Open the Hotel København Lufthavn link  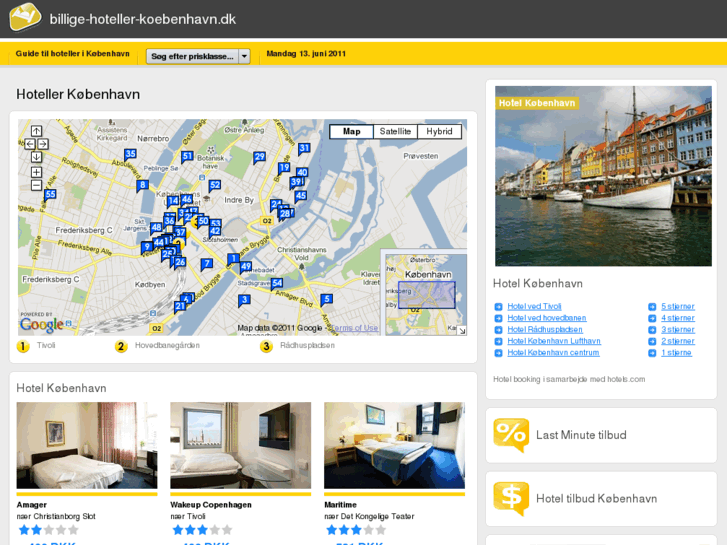click(554, 341)
